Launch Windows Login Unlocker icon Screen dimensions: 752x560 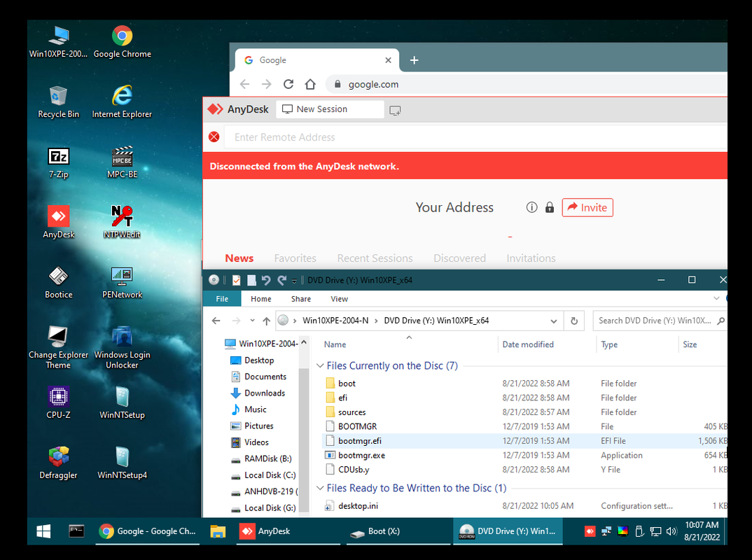tap(123, 348)
